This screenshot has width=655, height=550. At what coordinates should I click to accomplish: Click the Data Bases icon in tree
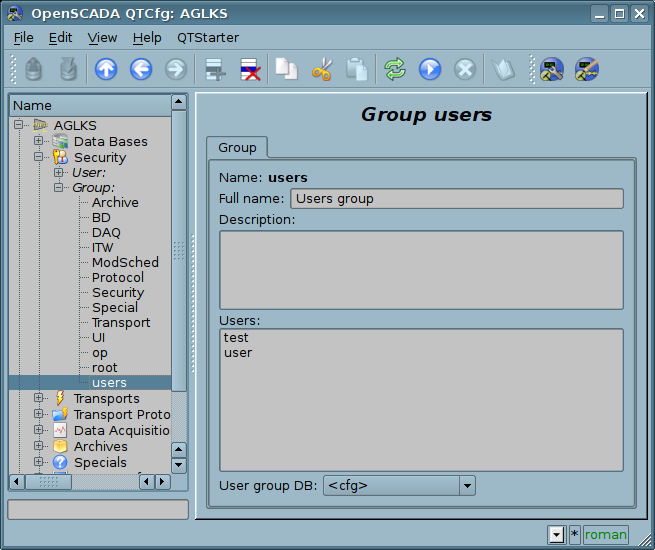[x=60, y=141]
